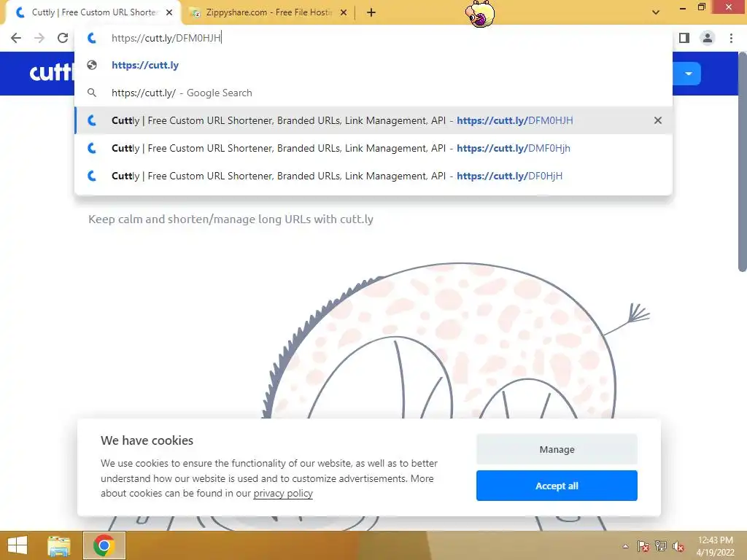Select the suggestion ending in DFM0HJH
Image resolution: width=747 pixels, height=560 pixels.
(373, 120)
